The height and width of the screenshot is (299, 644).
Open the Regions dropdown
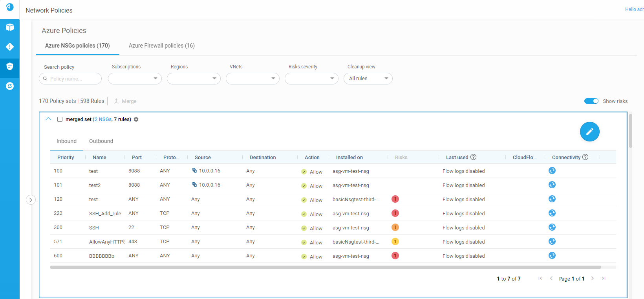point(194,79)
